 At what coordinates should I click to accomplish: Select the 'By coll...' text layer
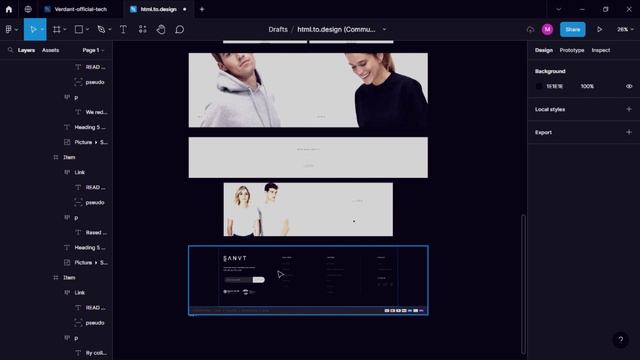96,353
